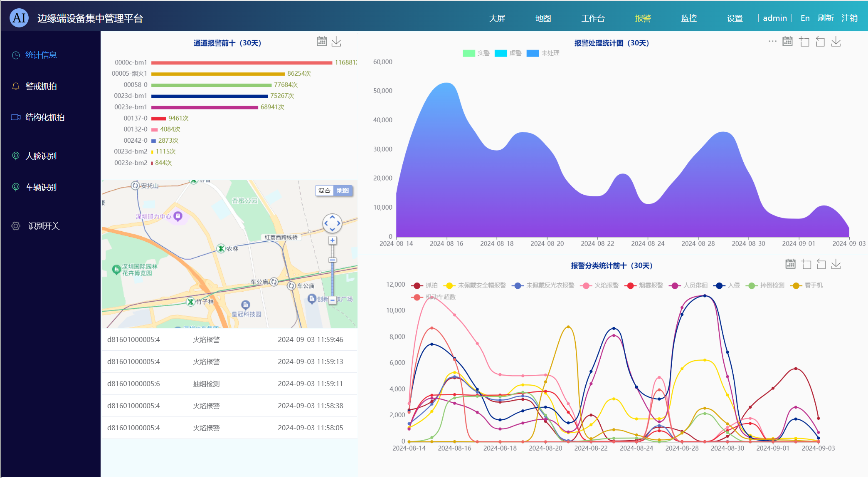
Task: Click download icon on alarm processing chart
Action: [x=836, y=42]
